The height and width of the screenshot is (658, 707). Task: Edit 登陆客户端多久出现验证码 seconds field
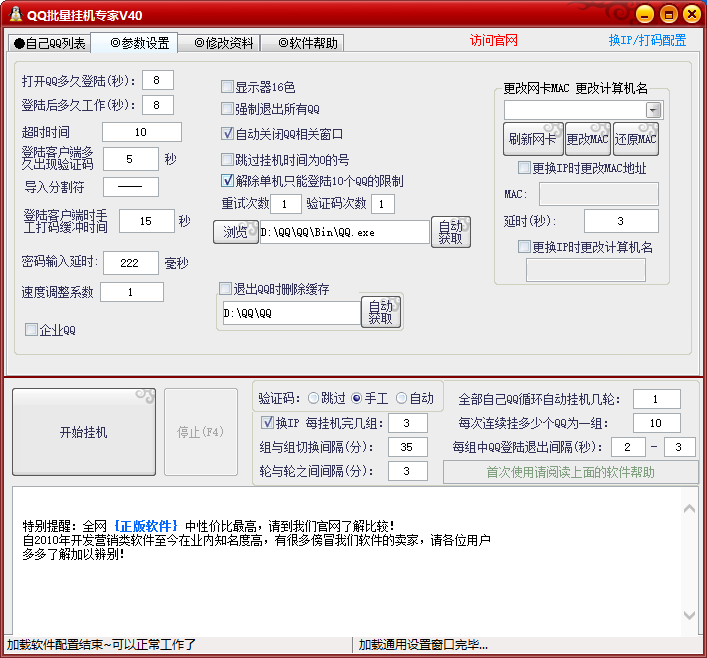[x=131, y=159]
